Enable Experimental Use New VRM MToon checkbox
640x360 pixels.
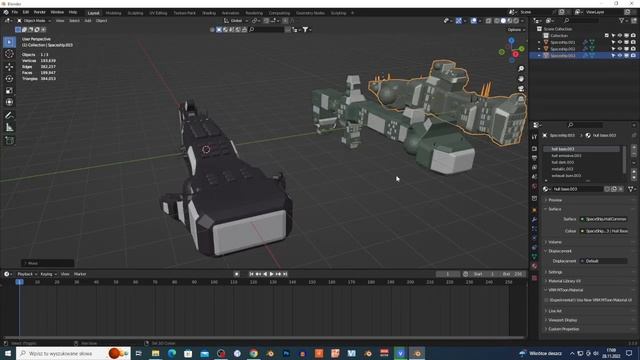point(546,300)
